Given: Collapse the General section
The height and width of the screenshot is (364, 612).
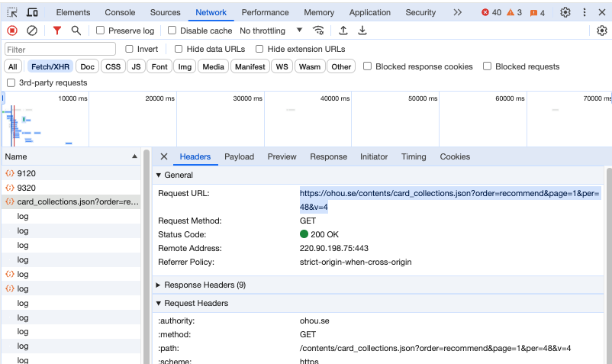Looking at the screenshot, I should tap(159, 176).
